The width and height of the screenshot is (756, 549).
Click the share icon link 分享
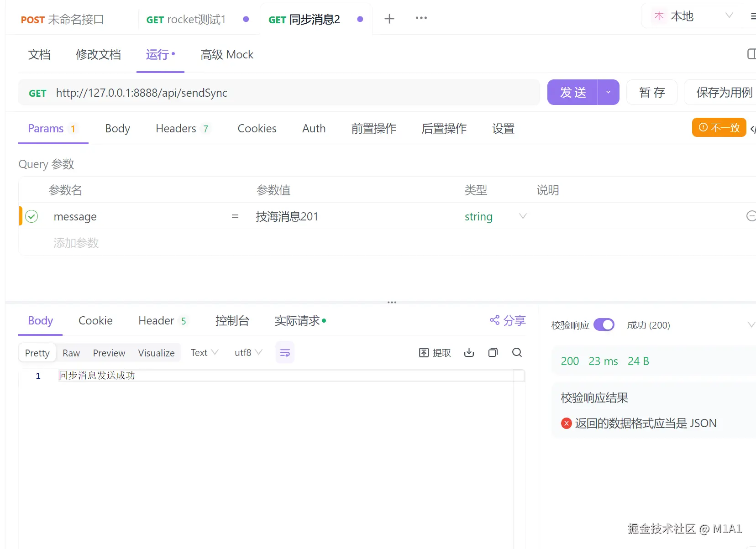point(508,320)
